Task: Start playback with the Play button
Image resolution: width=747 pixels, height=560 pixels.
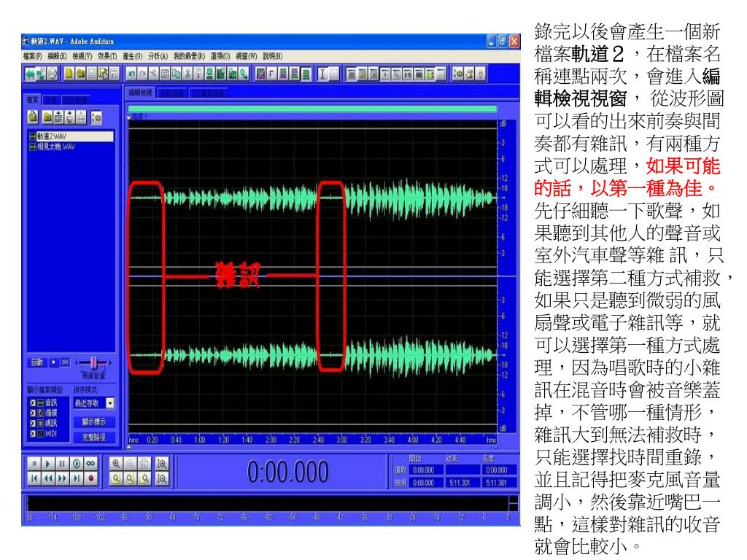Action: pyautogui.click(x=47, y=463)
